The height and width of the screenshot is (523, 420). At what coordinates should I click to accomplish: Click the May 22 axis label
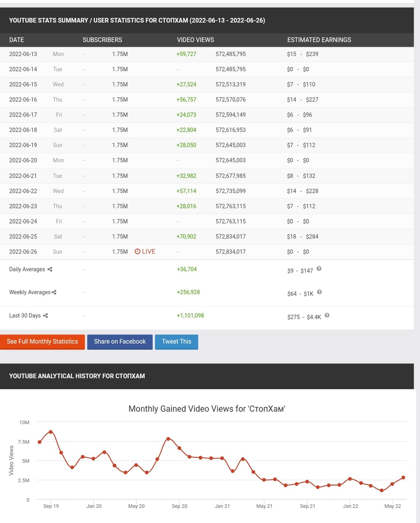tap(393, 506)
